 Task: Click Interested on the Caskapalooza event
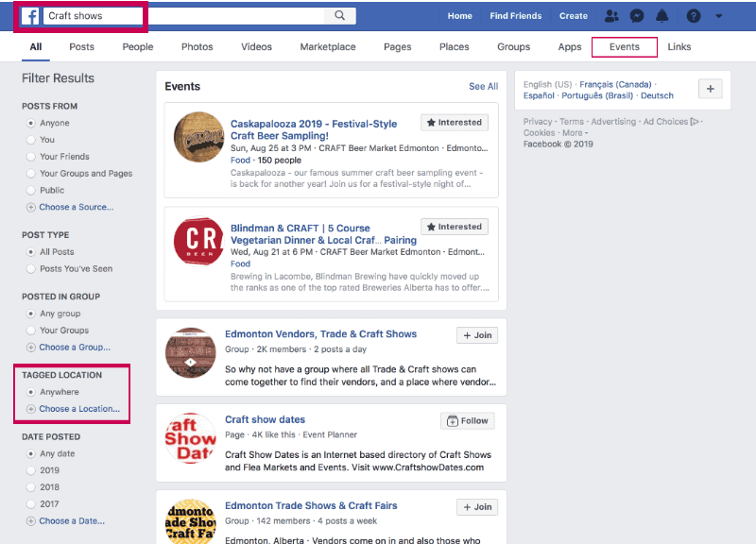(455, 123)
